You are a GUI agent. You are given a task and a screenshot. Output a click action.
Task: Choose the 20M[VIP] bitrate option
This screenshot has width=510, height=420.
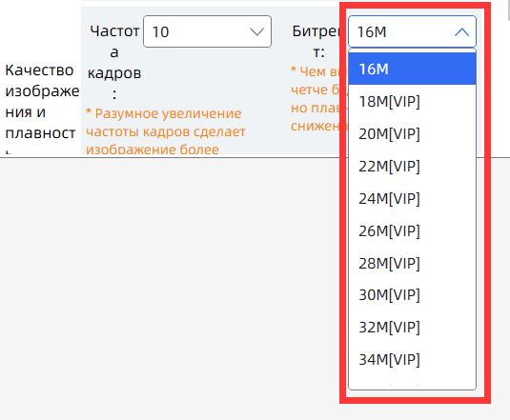[412, 133]
